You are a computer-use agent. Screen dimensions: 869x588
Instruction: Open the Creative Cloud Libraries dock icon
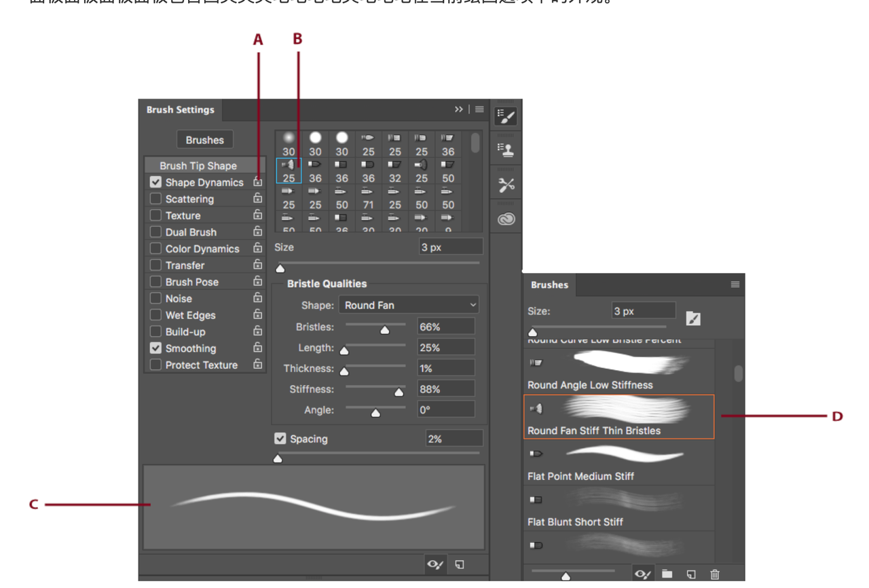click(506, 219)
